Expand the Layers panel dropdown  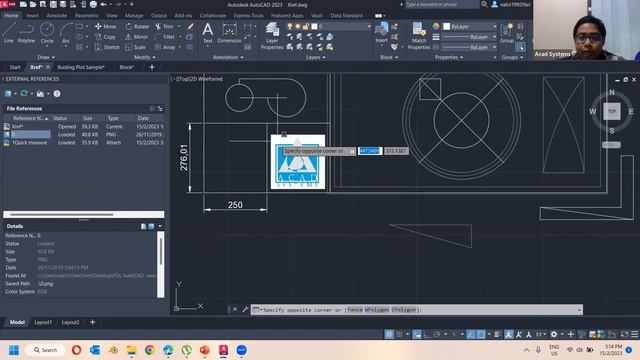pyautogui.click(x=316, y=58)
